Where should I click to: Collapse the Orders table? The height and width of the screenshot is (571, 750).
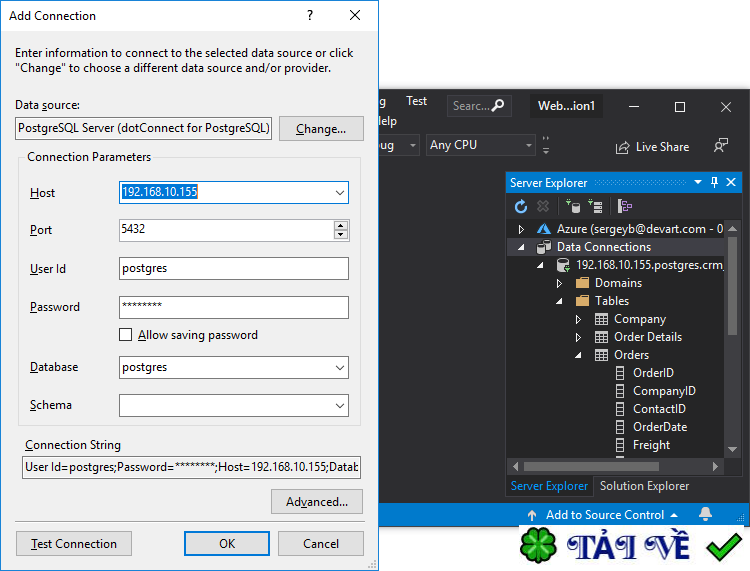tap(578, 355)
